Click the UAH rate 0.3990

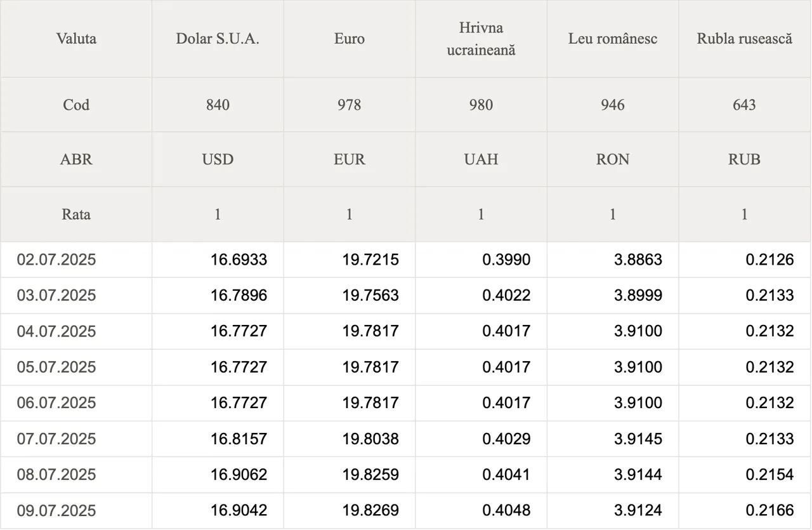[x=506, y=260]
